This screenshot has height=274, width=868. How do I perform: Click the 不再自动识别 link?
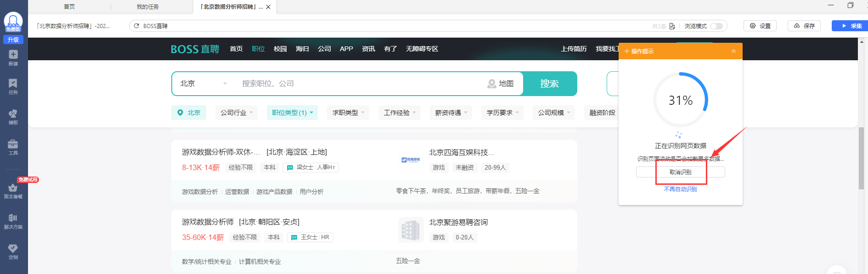[x=681, y=189]
